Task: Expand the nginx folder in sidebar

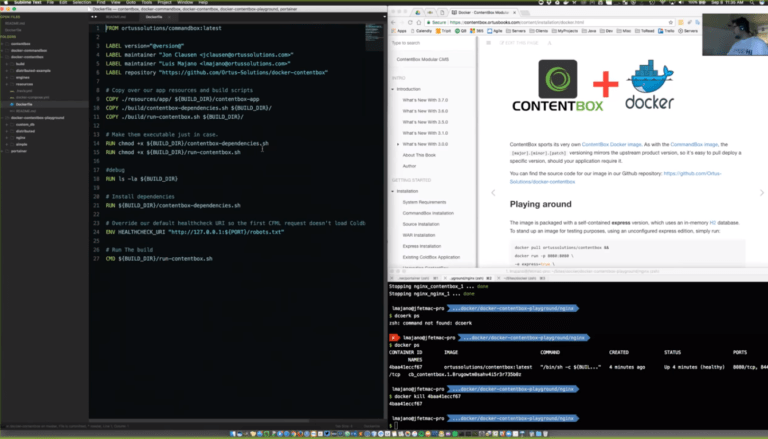Action: point(7,138)
